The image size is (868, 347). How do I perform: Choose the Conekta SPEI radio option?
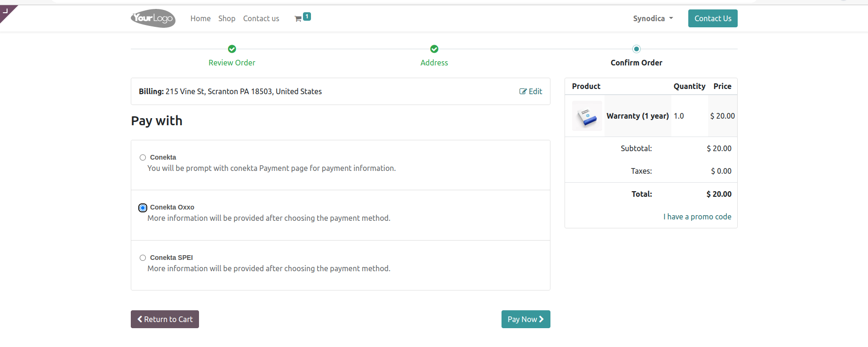[143, 258]
